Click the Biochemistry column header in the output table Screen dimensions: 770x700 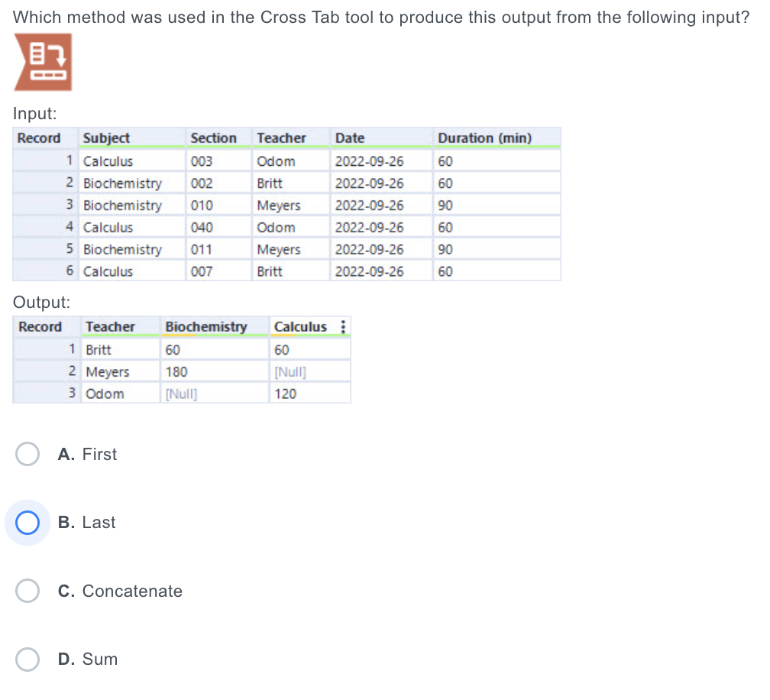pyautogui.click(x=215, y=326)
